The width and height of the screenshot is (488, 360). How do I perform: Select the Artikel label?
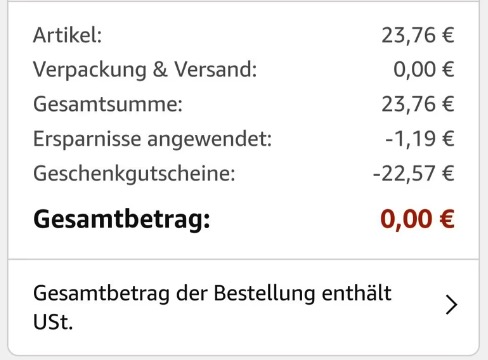coord(67,35)
